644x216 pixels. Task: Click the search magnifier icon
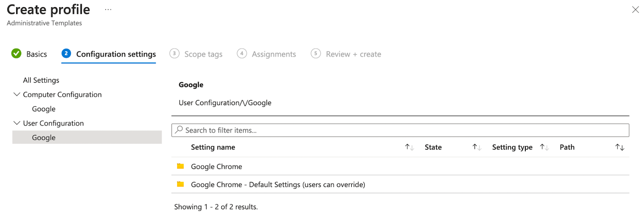(179, 130)
